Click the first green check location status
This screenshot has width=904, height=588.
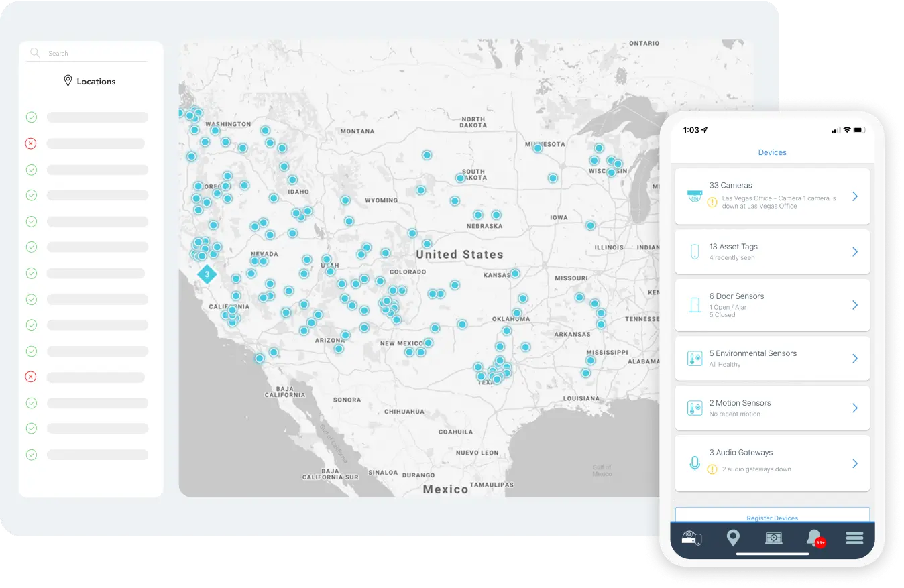31,117
